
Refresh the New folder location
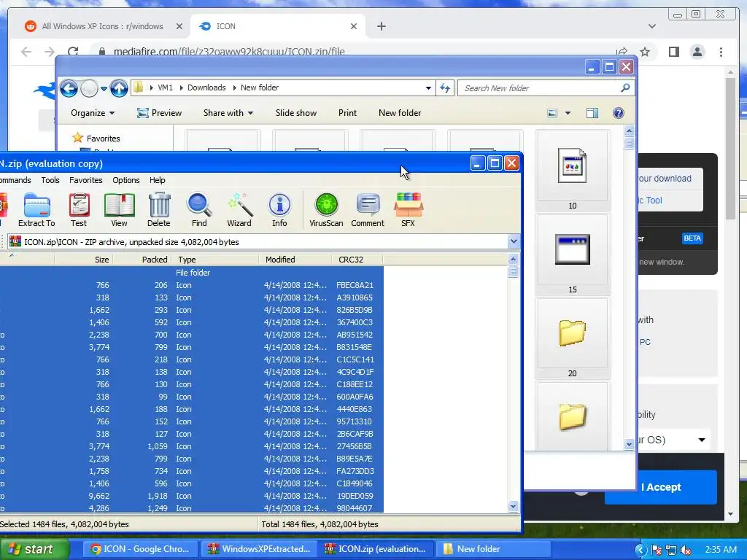coord(445,87)
